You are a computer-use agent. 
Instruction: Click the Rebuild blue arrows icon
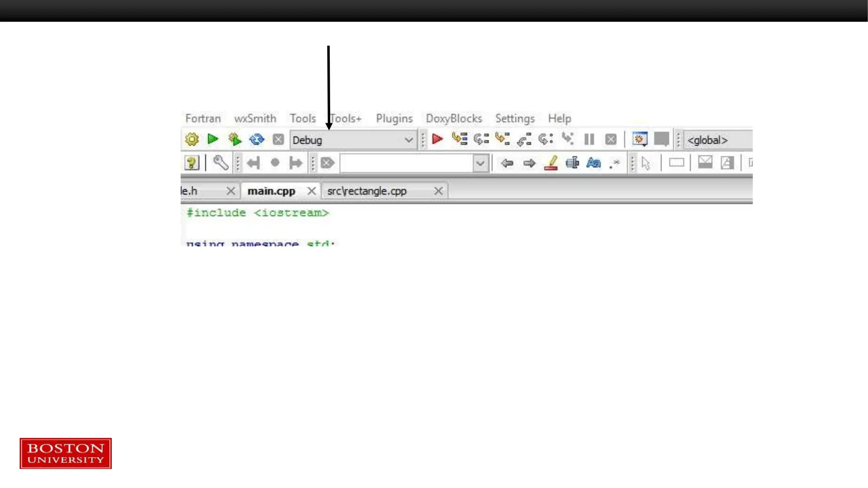pyautogui.click(x=256, y=139)
